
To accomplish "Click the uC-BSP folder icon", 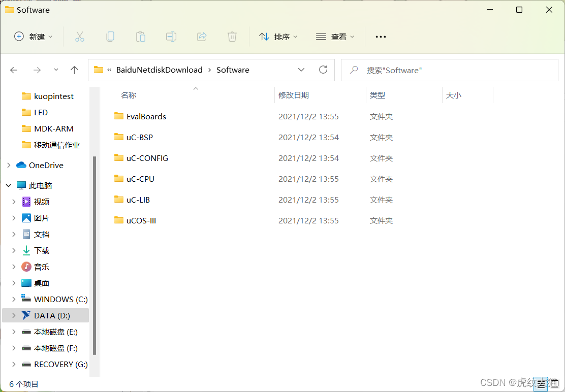I will [x=119, y=137].
